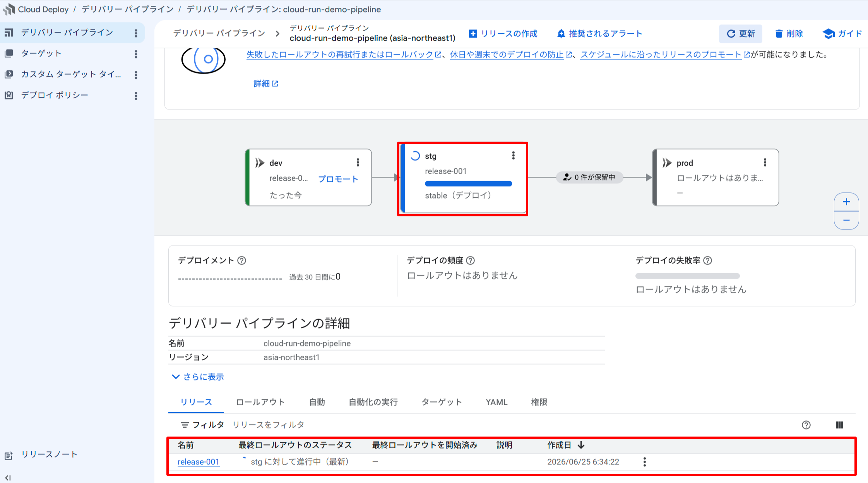Click the stg deployment progress bar
The image size is (868, 483).
[x=468, y=184]
